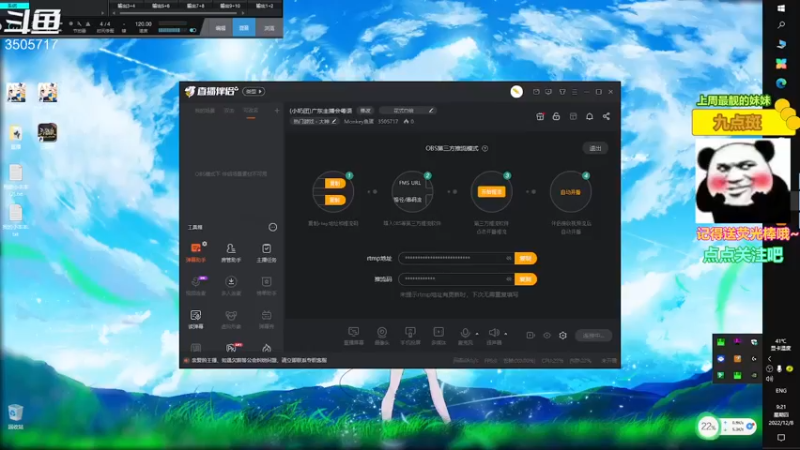Screen dimensions: 800x450
Task: Click the rtmp地址 input field
Action: (456, 258)
